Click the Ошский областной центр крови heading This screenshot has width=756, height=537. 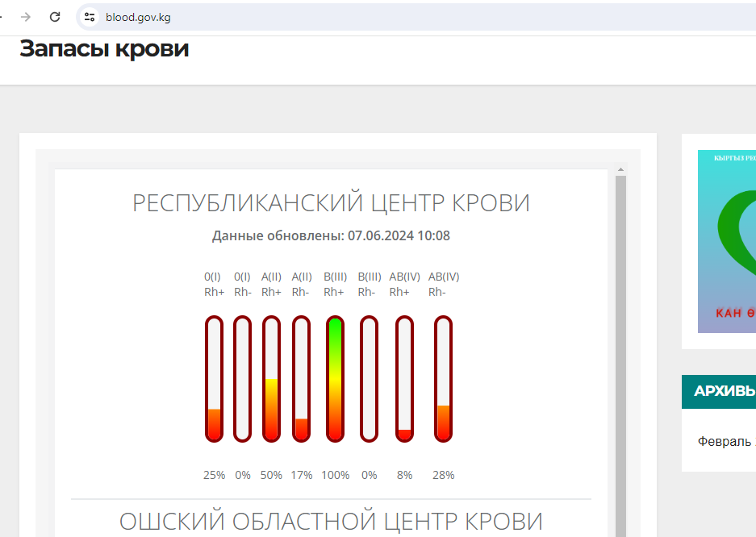coord(331,521)
